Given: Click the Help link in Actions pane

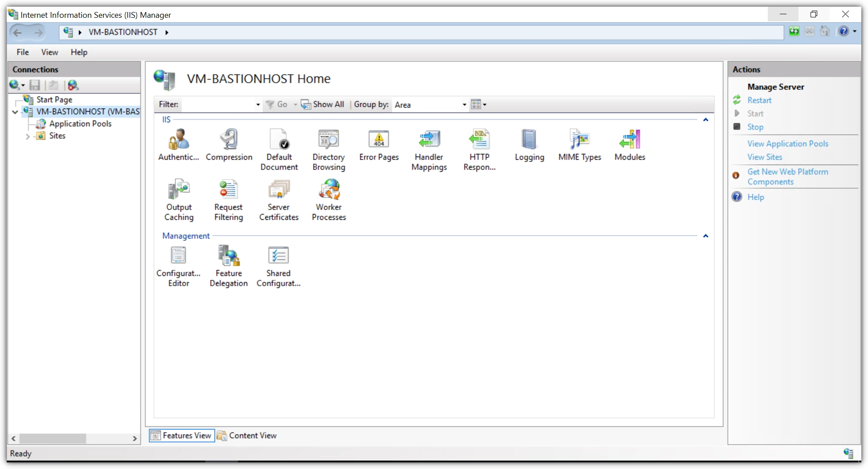Looking at the screenshot, I should 756,197.
